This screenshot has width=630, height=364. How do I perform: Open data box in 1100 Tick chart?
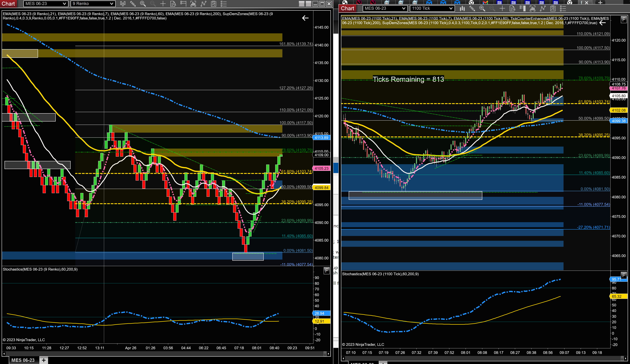512,8
